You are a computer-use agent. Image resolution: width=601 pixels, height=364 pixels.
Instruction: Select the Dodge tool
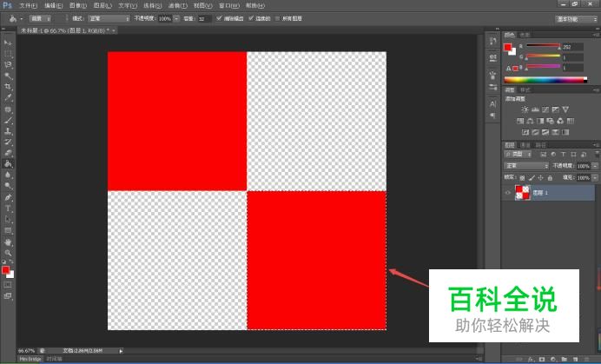8,186
